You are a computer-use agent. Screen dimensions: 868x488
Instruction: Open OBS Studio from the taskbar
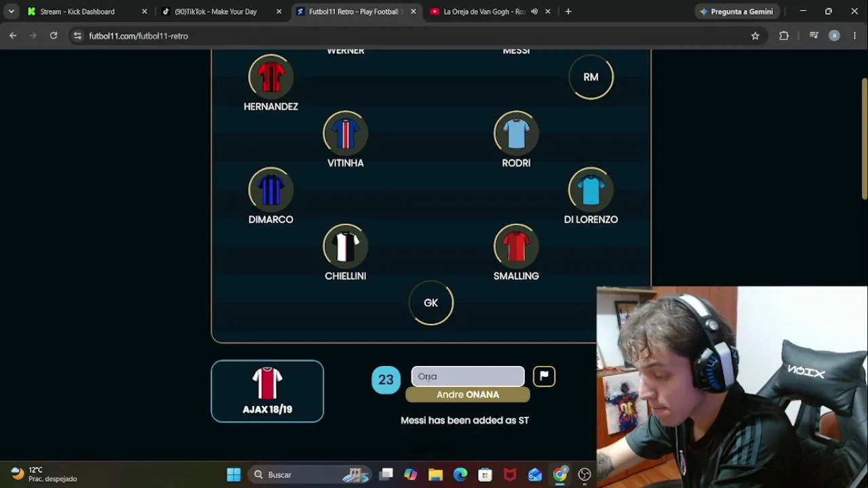coord(585,474)
